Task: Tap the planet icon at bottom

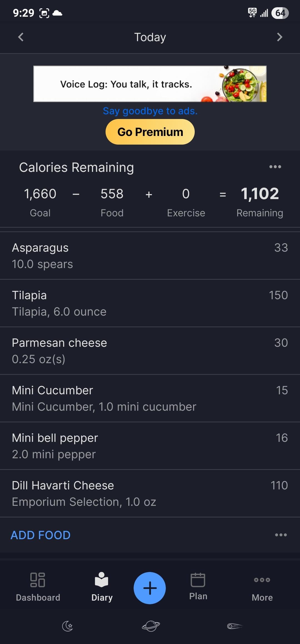Action: pos(151,626)
